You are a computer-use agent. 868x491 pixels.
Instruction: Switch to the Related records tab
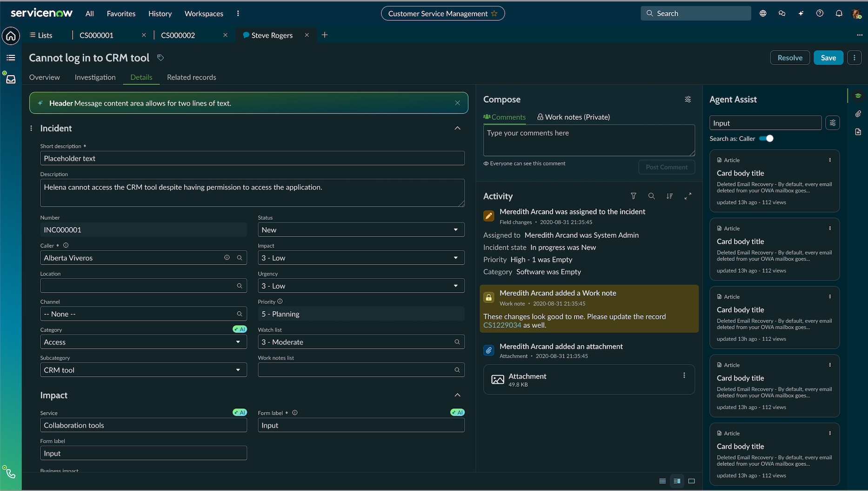192,77
